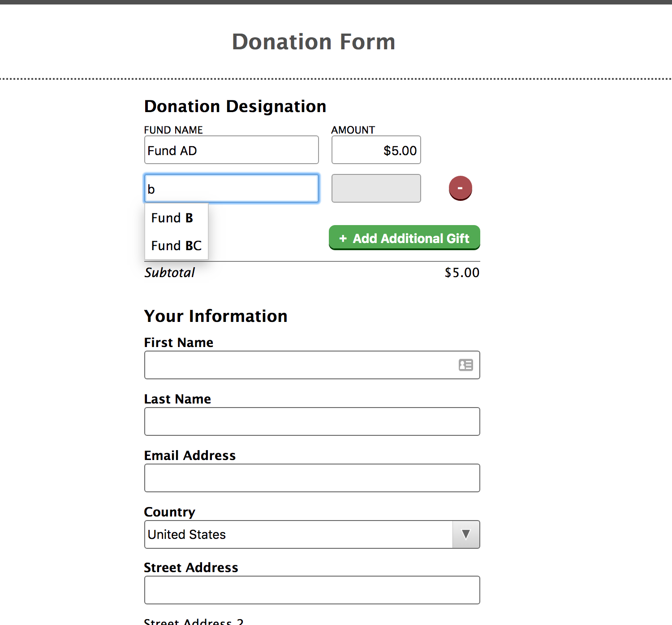Click the red remove gift minus icon

click(x=461, y=188)
